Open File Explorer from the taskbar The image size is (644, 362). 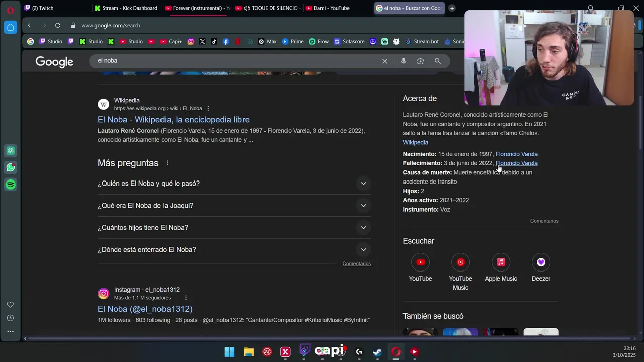248,352
